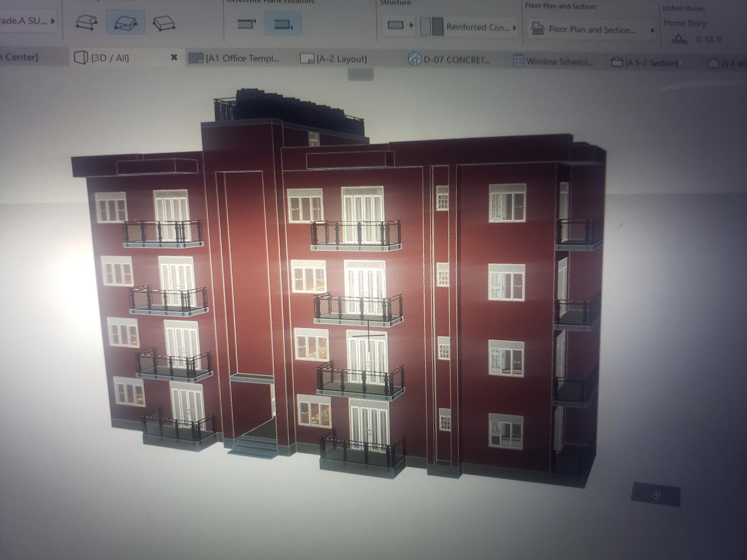The image size is (747, 560).
Task: Open the Floor Plan and Section settings dropdown
Action: point(592,30)
